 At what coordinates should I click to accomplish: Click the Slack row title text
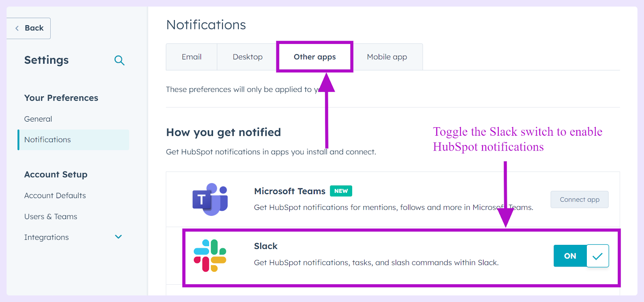[266, 246]
